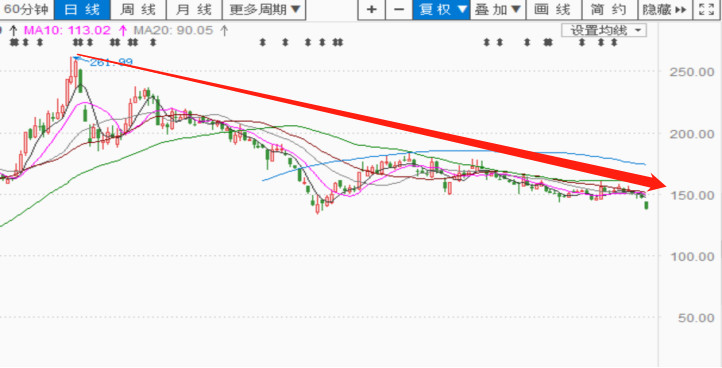Click the MA10: 113.02 indicator label
722x368 pixels.
(67, 31)
